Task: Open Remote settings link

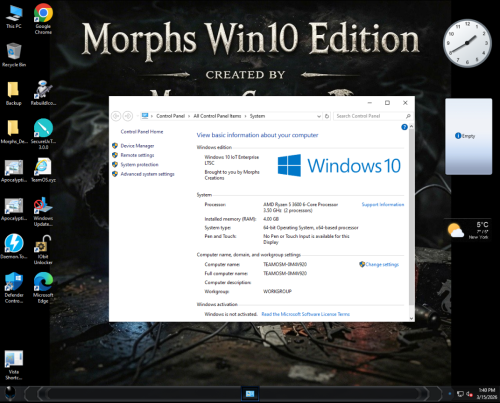Action: click(137, 155)
